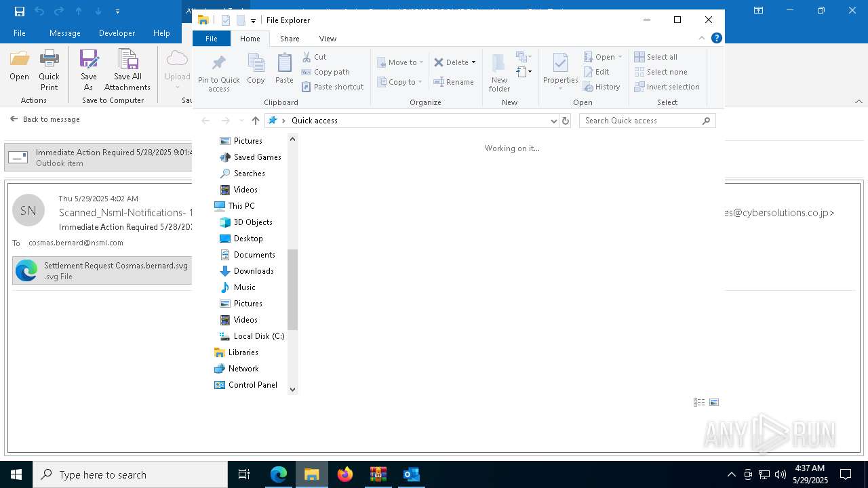The width and height of the screenshot is (868, 488).
Task: Expand the address bar history dropdown
Action: (554, 121)
